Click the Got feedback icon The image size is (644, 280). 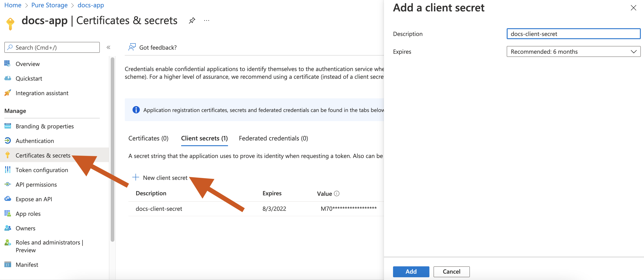pyautogui.click(x=132, y=47)
